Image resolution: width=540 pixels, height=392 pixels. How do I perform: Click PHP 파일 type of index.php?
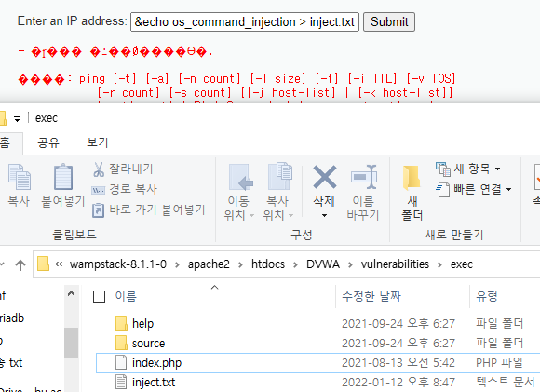[x=499, y=363]
